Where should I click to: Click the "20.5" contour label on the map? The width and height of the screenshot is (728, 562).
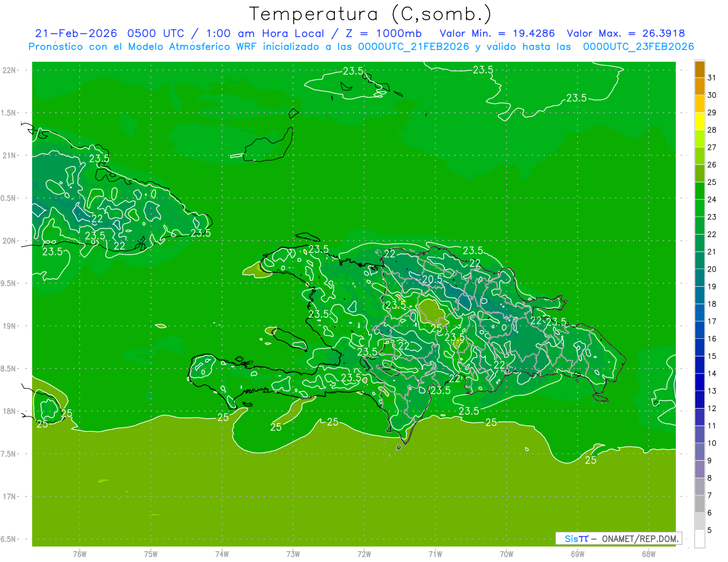click(432, 279)
